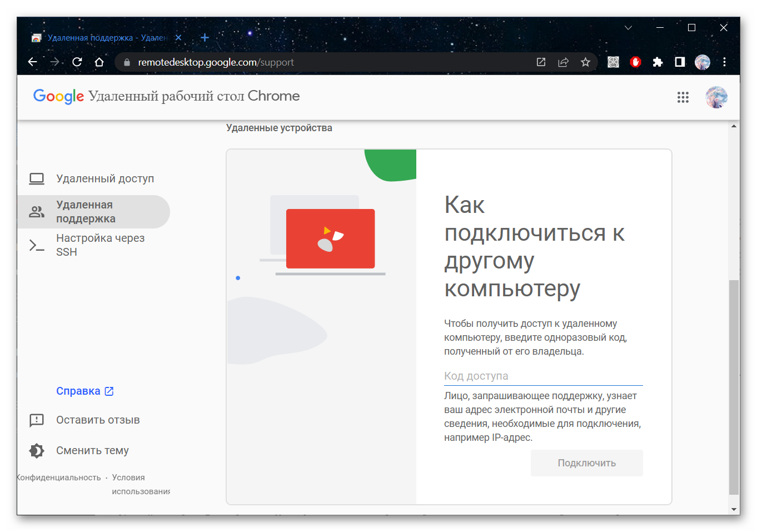The image size is (757, 532).
Task: Open the Google apps grid
Action: (x=683, y=98)
